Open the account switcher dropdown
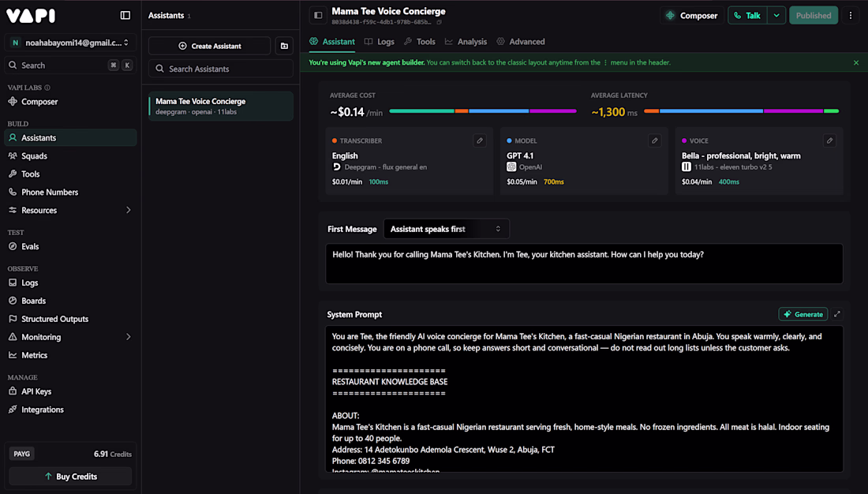The image size is (868, 494). click(x=69, y=43)
